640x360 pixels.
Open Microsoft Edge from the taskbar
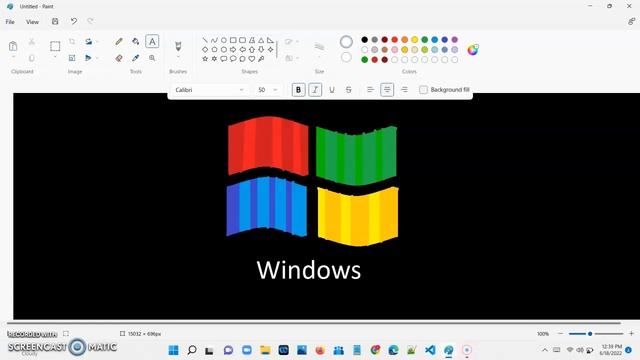tap(393, 350)
